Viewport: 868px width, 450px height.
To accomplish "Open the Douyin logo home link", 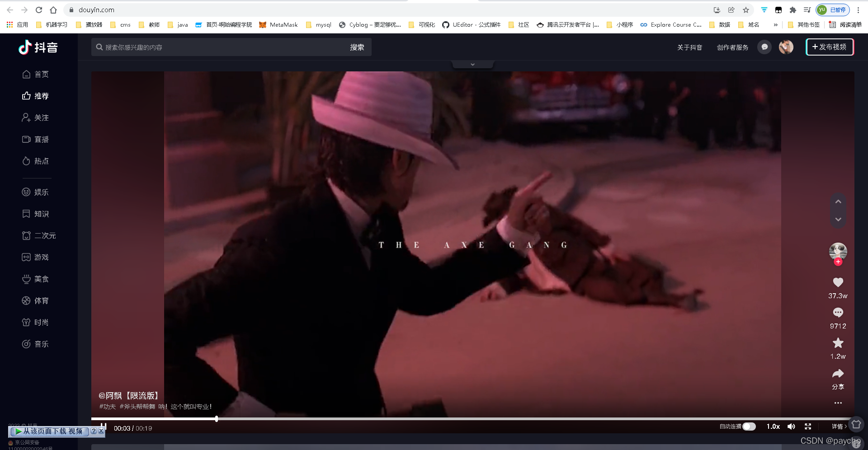I will (38, 47).
